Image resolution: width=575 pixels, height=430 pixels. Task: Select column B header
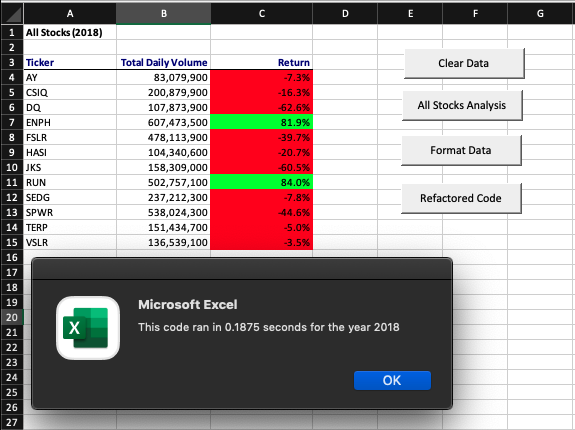(x=164, y=14)
